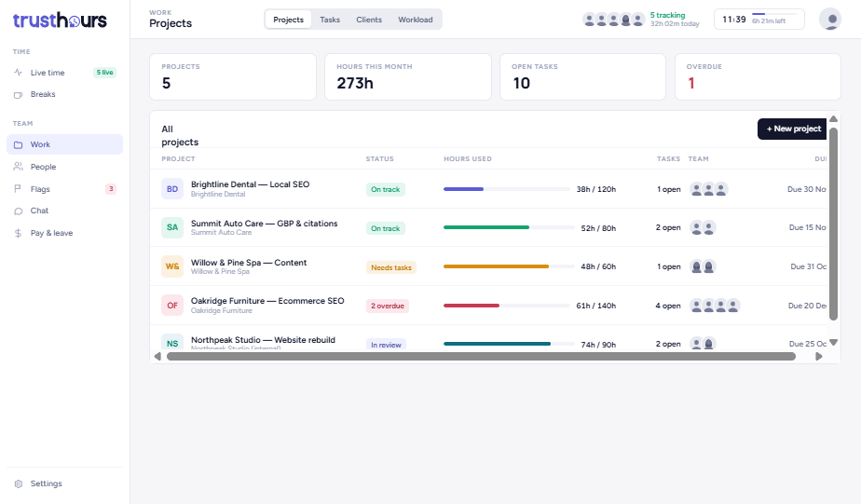Screen dimensions: 861x504
Task: Click Brightline Dental team avatars
Action: tap(708, 189)
